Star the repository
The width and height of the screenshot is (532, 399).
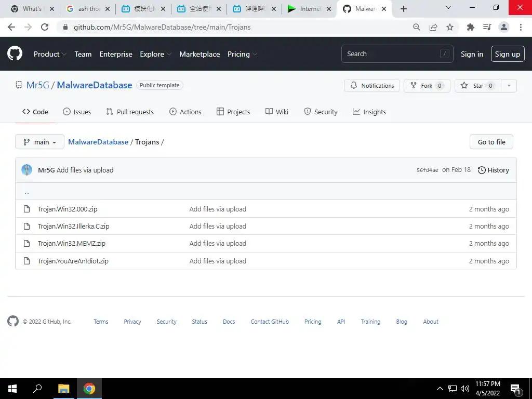[478, 86]
